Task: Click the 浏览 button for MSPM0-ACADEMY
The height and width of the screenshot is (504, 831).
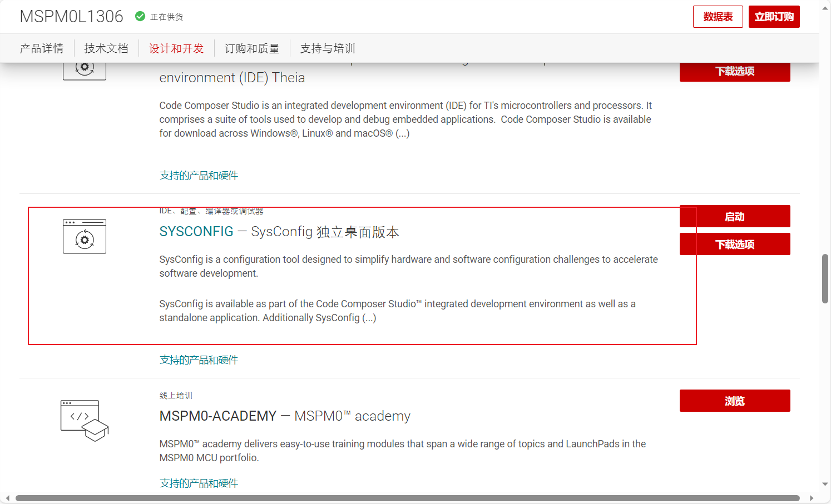Action: (735, 401)
